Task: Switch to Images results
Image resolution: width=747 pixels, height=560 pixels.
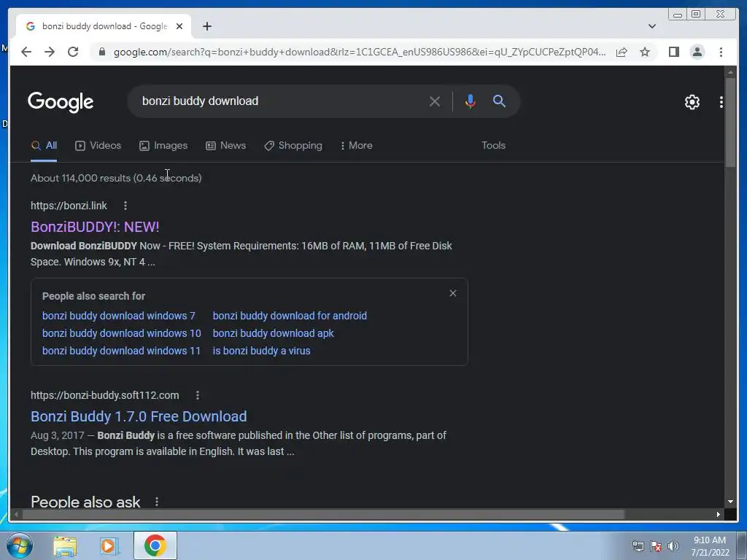Action: (163, 146)
